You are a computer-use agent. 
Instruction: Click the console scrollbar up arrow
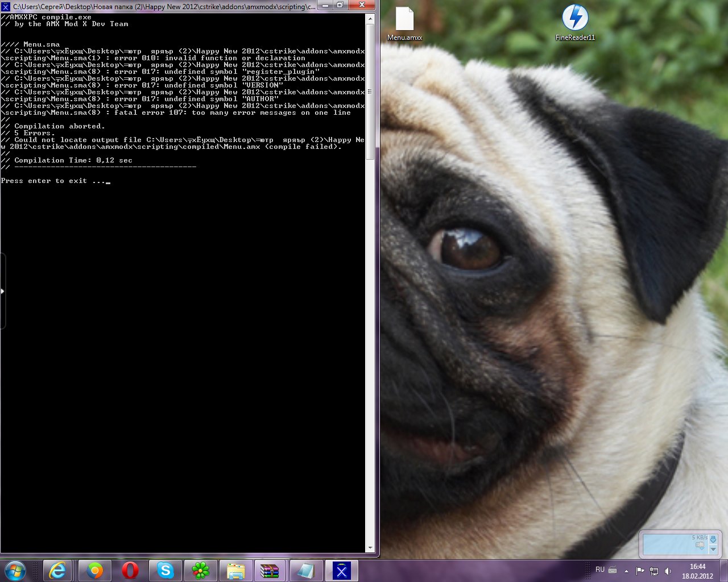click(370, 18)
